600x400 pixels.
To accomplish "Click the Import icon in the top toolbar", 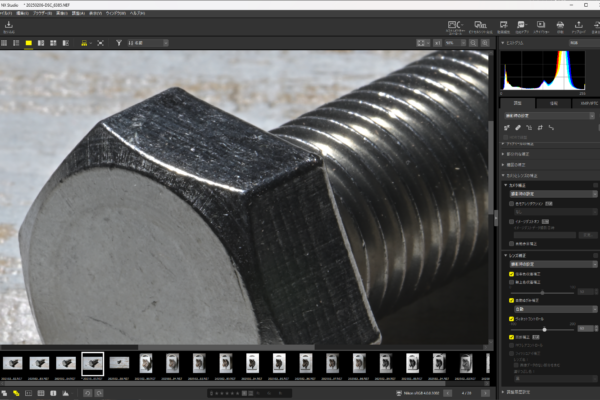I will pyautogui.click(x=9, y=26).
